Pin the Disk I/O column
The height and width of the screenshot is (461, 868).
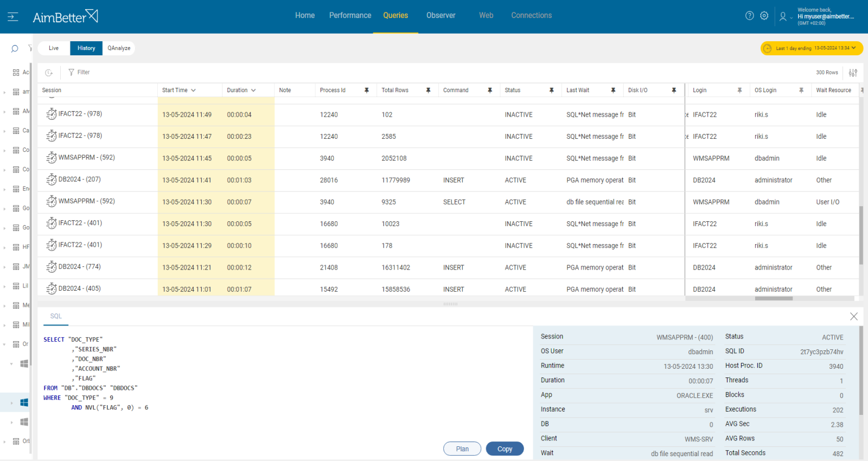tap(674, 91)
